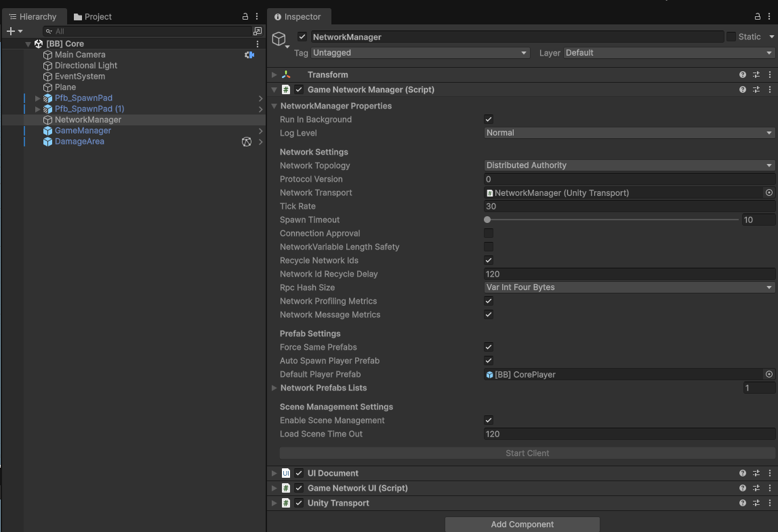Open the object picker for Default Player Prefab
Screen dimensions: 778x532
[769, 374]
